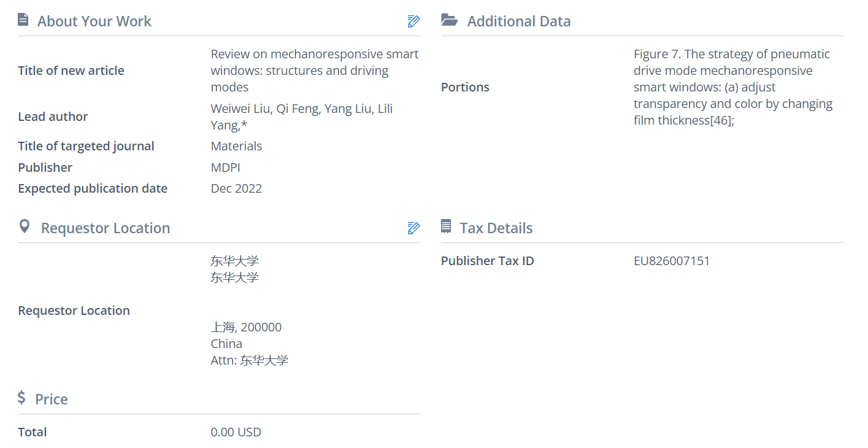This screenshot has width=868, height=448.
Task: Click the map pin icon for Requestor Location
Action: pos(25,227)
